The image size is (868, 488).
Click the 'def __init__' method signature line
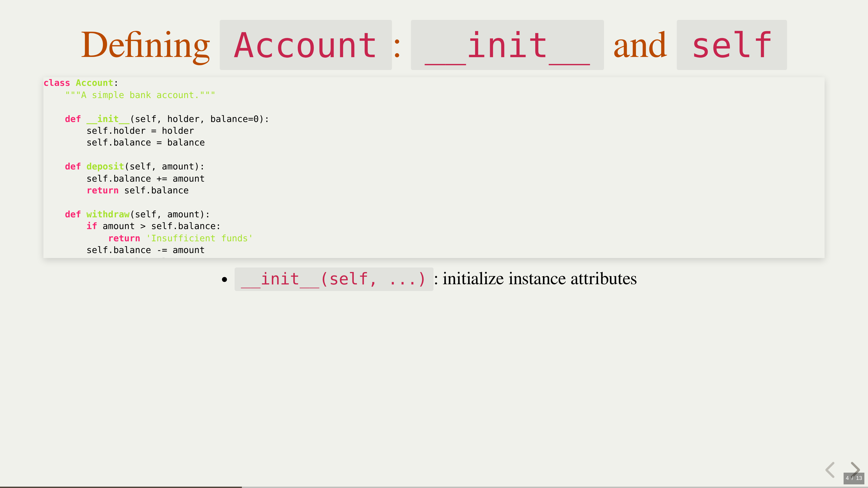167,119
